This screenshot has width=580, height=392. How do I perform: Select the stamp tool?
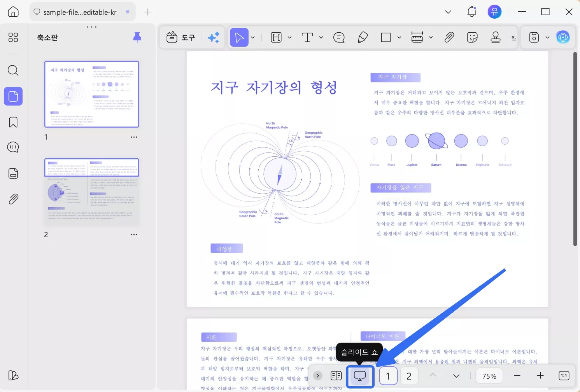click(496, 37)
